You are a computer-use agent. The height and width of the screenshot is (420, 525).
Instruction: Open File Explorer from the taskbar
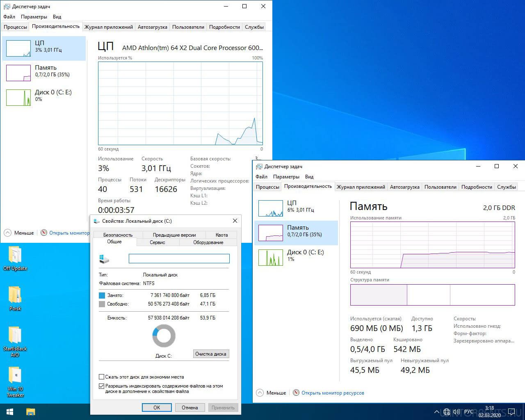point(31,412)
